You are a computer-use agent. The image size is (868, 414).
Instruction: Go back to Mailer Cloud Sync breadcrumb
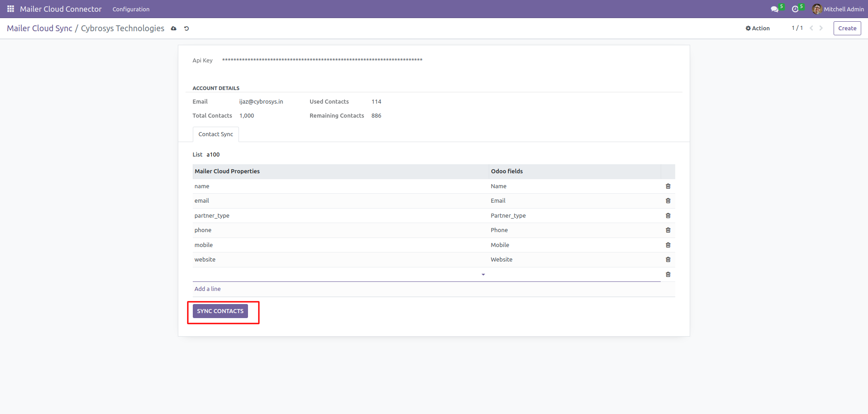(x=39, y=29)
